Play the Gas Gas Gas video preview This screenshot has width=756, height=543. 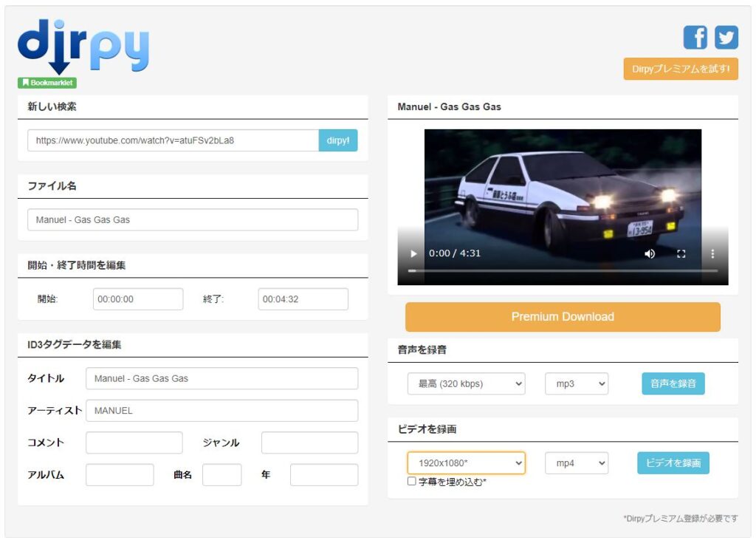413,253
